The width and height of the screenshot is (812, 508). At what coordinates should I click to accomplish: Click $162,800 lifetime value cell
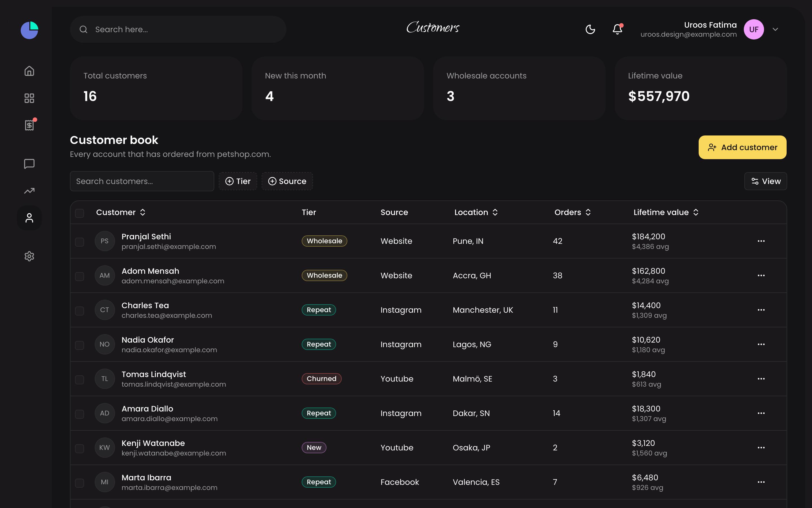point(648,271)
